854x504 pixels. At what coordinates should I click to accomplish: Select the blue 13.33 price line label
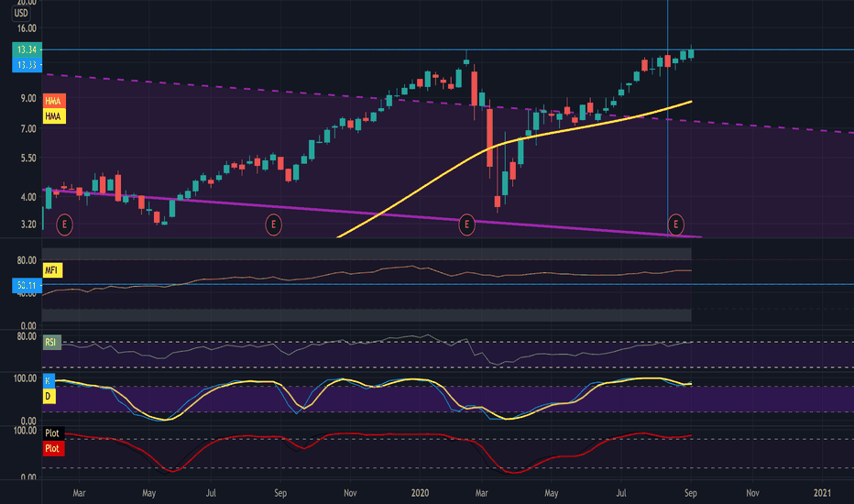[27, 65]
